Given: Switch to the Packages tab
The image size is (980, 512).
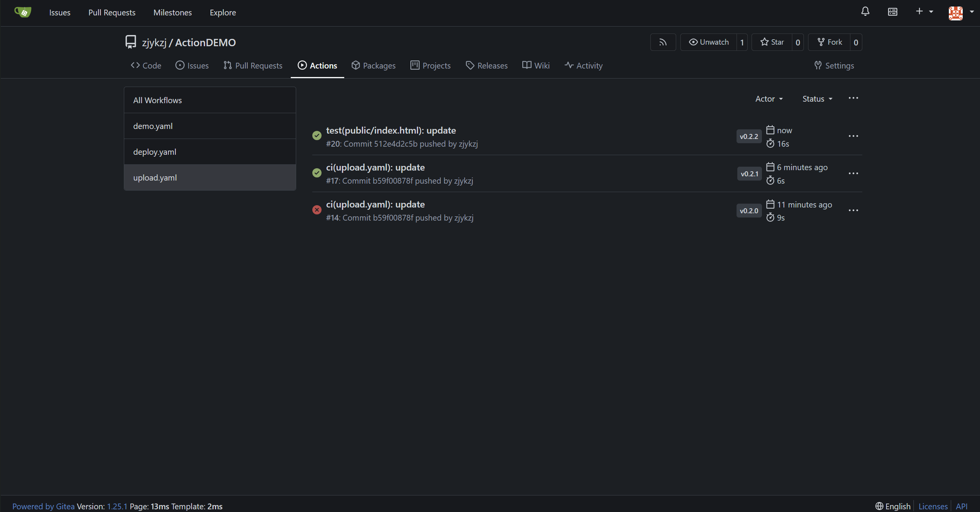Looking at the screenshot, I should 373,66.
